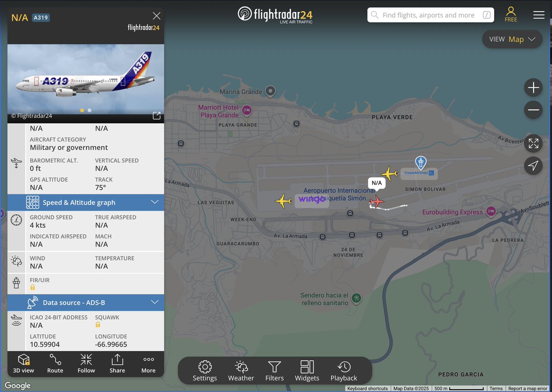Open the Route display for this flight
552x392 pixels.
point(55,364)
